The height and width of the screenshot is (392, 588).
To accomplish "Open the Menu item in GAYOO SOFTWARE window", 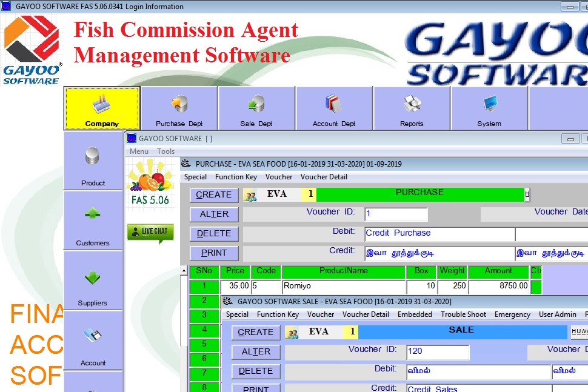I will (x=139, y=151).
